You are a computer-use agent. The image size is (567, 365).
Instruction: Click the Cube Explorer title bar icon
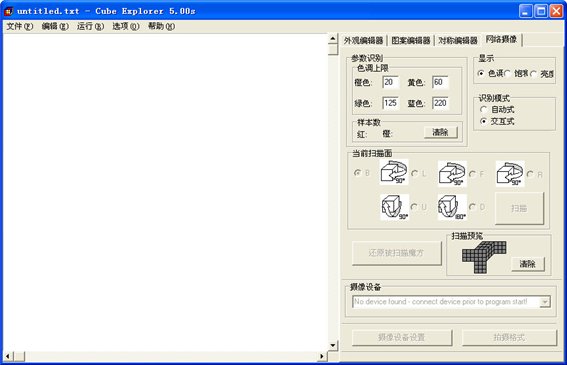pos(8,11)
